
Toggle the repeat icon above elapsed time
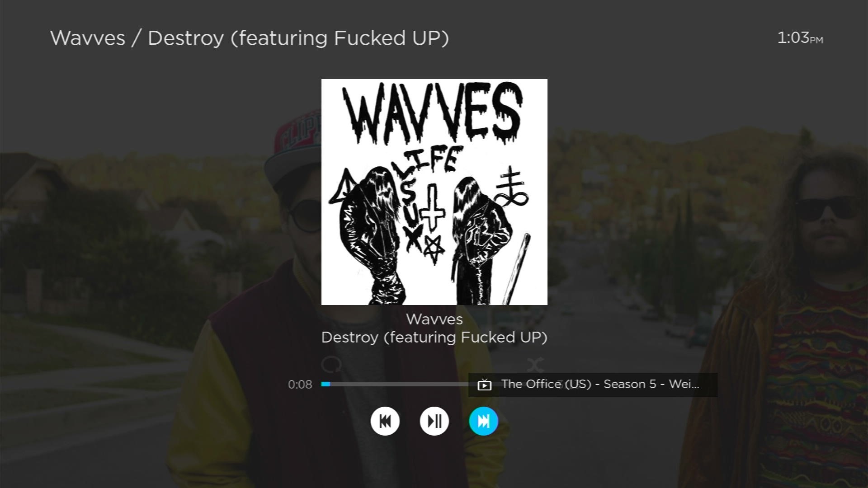pyautogui.click(x=331, y=365)
